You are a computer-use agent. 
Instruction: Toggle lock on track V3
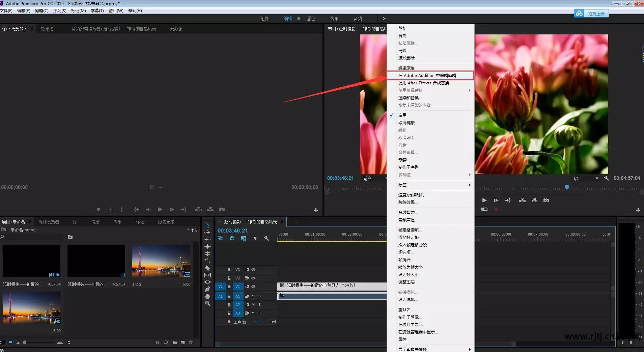[229, 270]
